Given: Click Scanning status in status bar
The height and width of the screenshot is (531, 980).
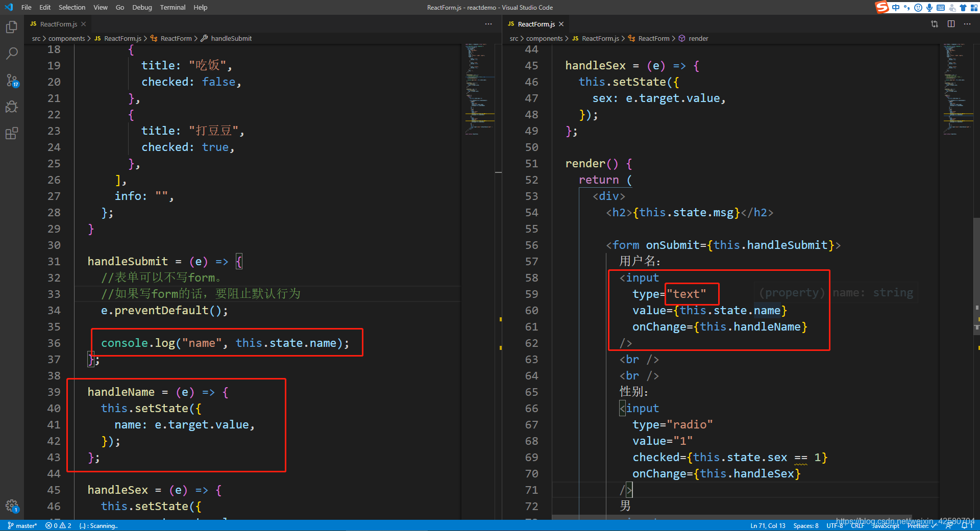Looking at the screenshot, I should click(99, 525).
